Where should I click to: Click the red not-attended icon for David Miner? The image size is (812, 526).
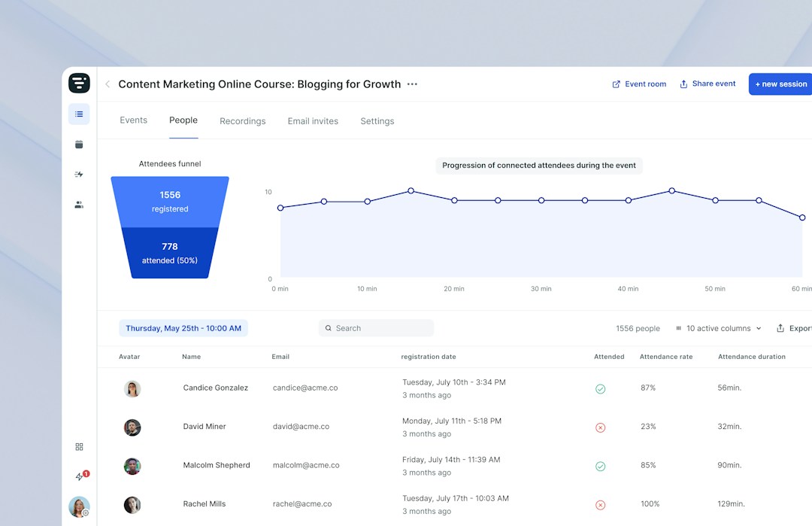coord(600,427)
